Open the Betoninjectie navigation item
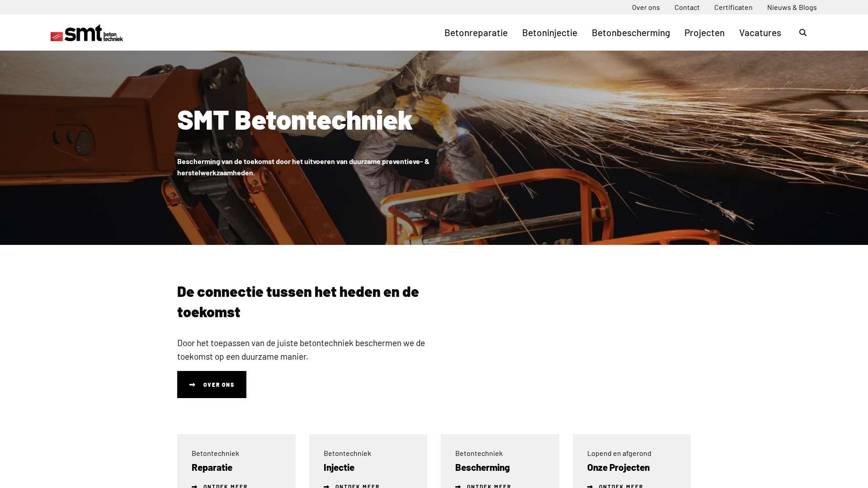Image resolution: width=868 pixels, height=488 pixels. point(550,33)
